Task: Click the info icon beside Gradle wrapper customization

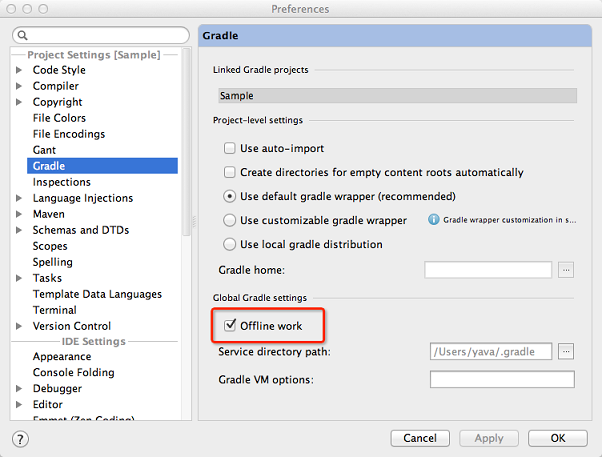Action: coord(433,220)
